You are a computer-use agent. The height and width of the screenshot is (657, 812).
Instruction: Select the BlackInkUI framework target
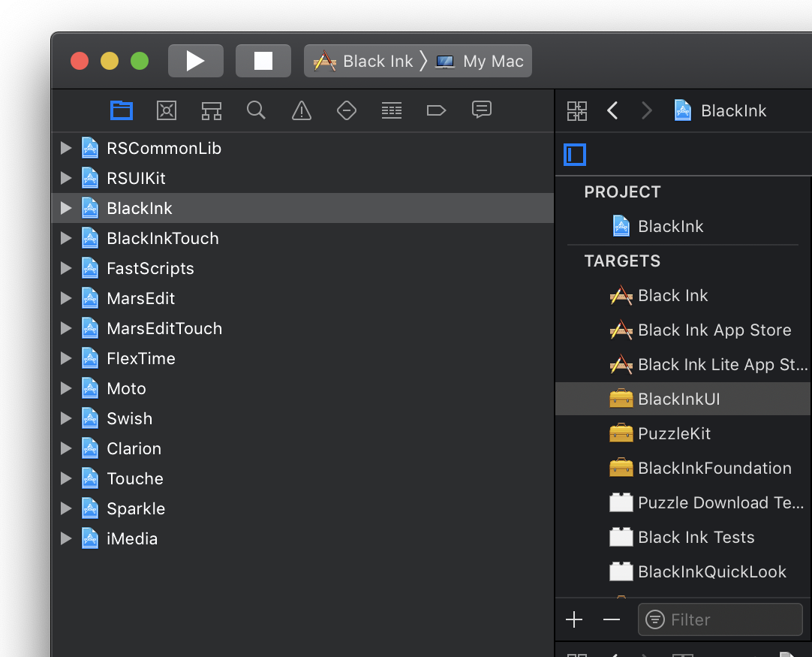684,399
